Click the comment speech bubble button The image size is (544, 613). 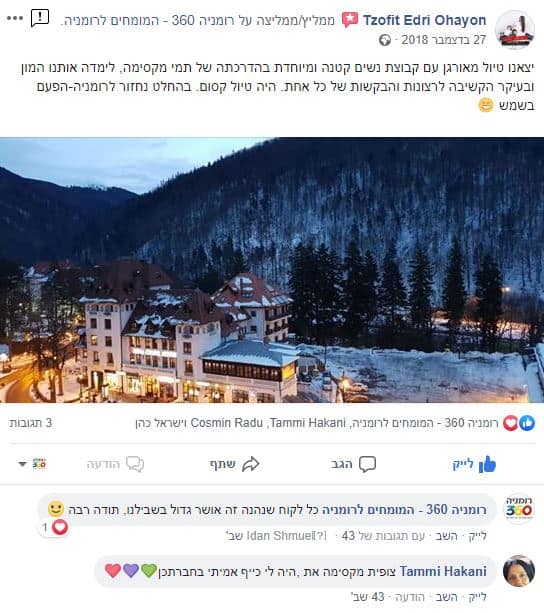(x=353, y=464)
